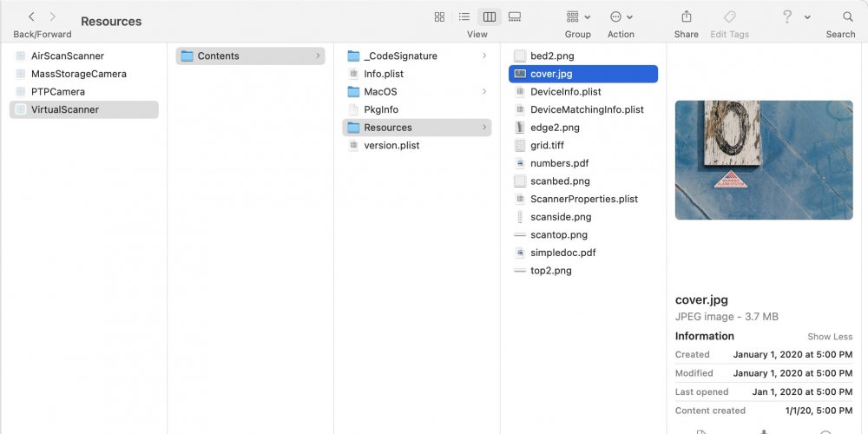868x434 pixels.
Task: Switch to list view in toolbar
Action: (464, 16)
